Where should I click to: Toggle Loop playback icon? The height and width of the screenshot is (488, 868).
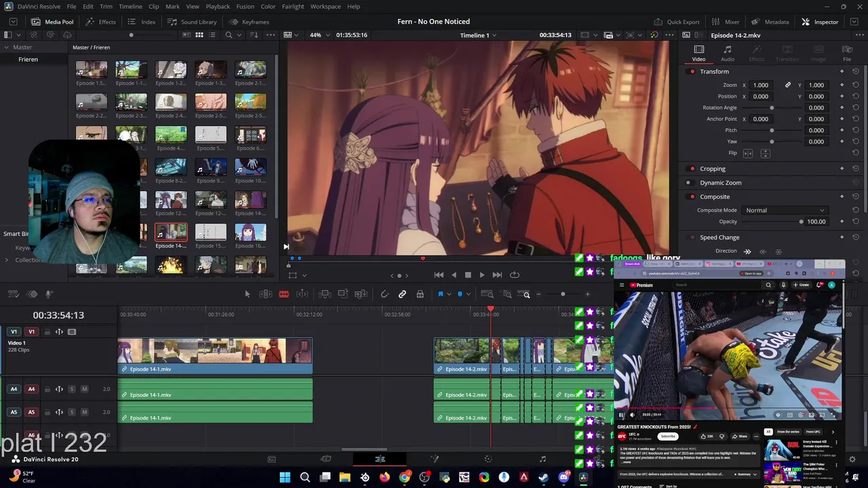point(515,275)
